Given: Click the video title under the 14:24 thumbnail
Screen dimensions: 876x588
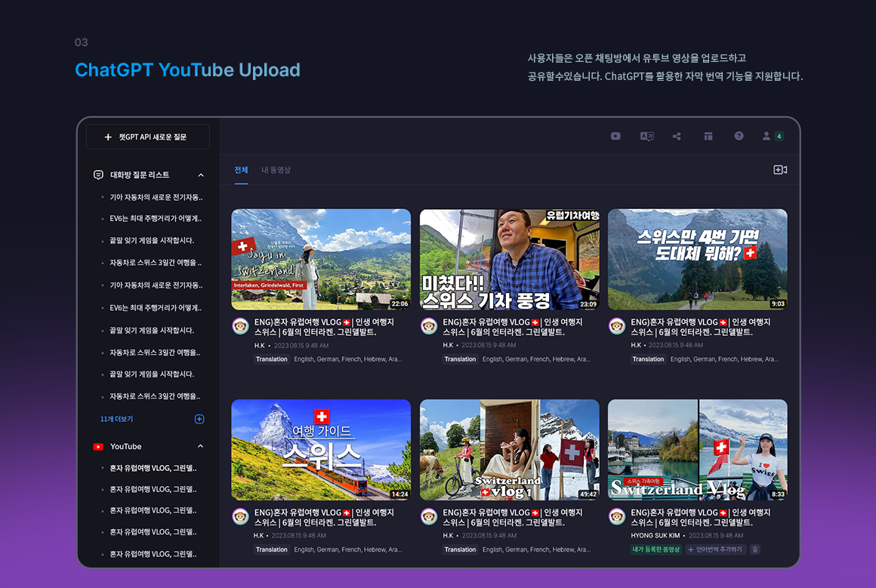Looking at the screenshot, I should [324, 517].
